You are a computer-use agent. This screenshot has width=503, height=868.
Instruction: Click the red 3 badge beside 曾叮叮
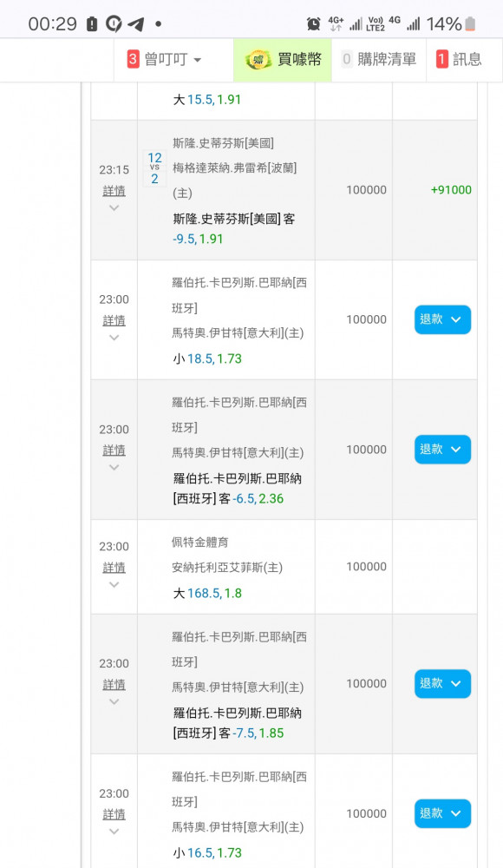coord(133,59)
